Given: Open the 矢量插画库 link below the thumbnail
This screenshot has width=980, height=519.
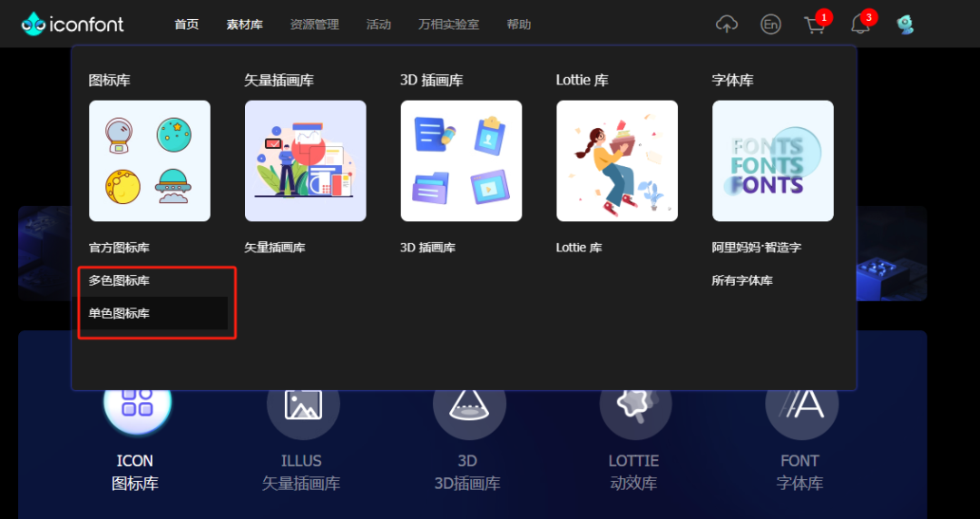Looking at the screenshot, I should pyautogui.click(x=274, y=248).
